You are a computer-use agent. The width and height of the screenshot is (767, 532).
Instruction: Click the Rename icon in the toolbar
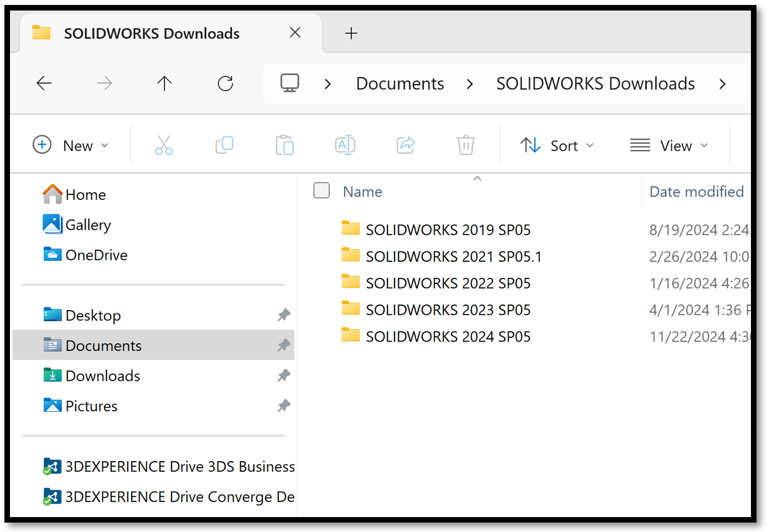[345, 145]
